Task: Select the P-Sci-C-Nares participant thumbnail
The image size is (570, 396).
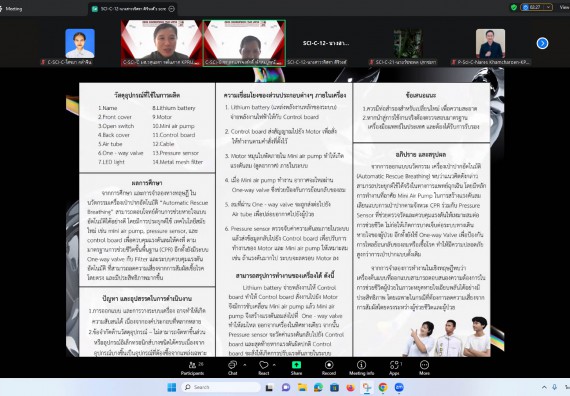Action: 490,43
